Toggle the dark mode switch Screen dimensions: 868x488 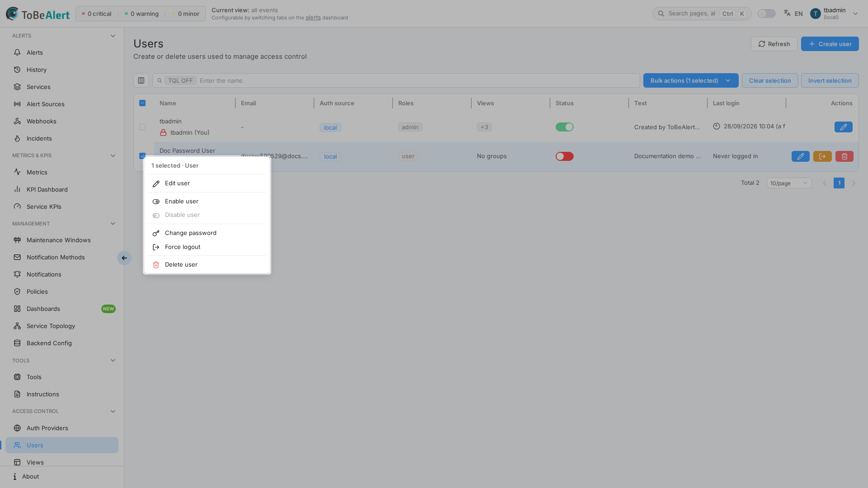[767, 14]
